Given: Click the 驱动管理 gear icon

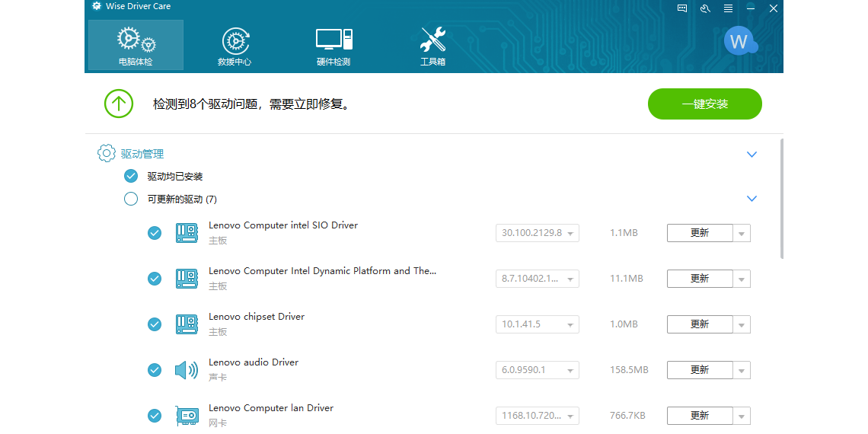Looking at the screenshot, I should tap(107, 154).
